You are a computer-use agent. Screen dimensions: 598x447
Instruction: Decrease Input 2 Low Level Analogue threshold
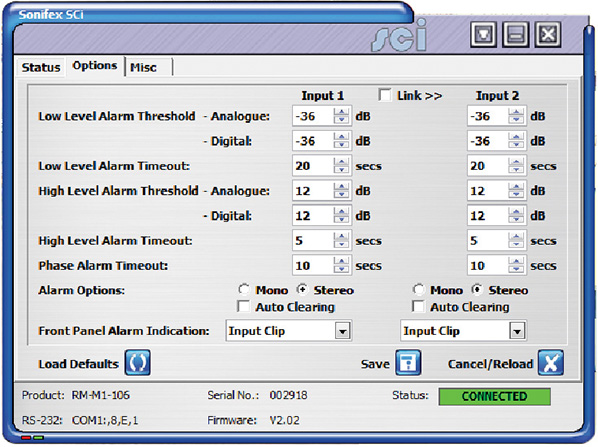click(516, 120)
